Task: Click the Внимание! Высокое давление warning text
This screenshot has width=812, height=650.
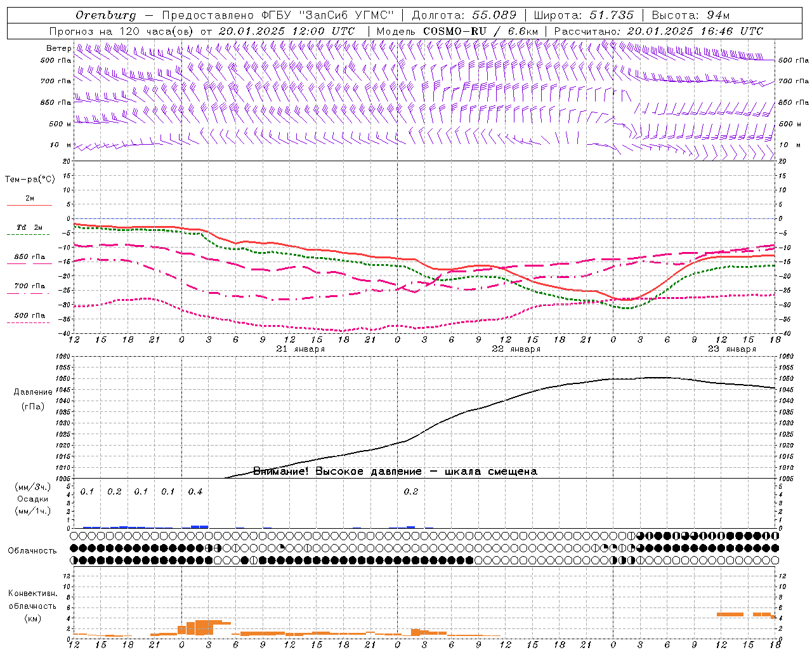Action: pos(395,471)
